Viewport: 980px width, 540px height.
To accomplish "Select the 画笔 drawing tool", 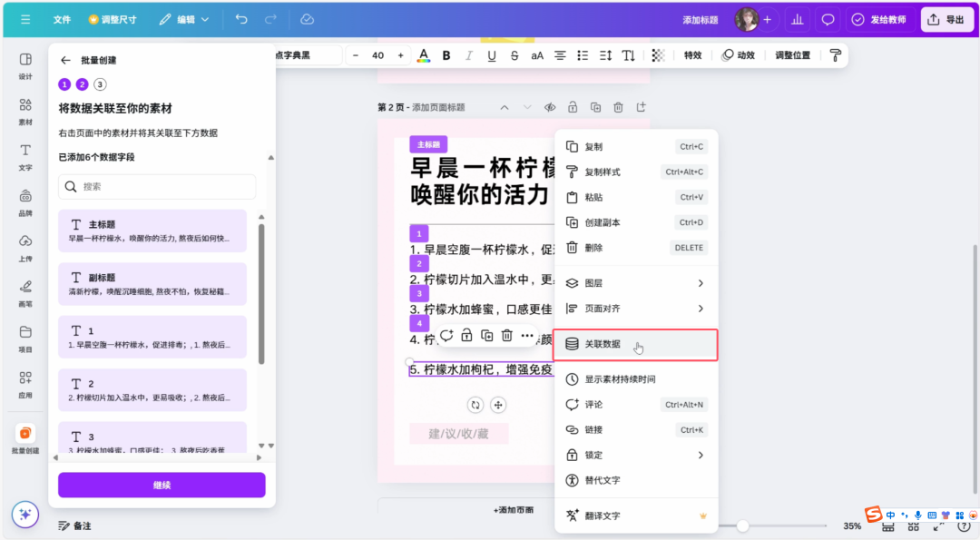I will 24,290.
